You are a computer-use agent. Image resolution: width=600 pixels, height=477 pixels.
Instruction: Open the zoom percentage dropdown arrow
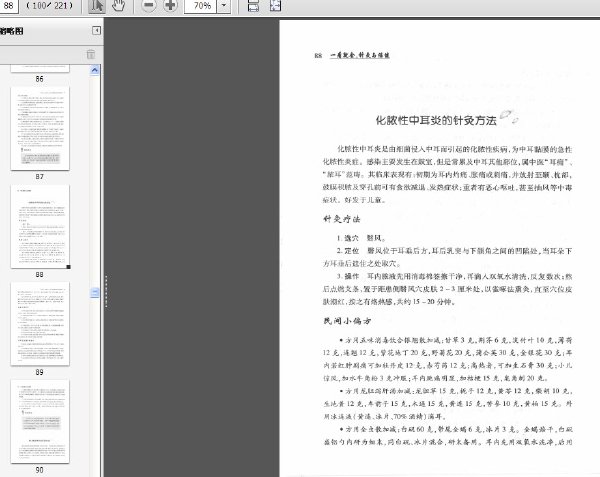point(224,6)
